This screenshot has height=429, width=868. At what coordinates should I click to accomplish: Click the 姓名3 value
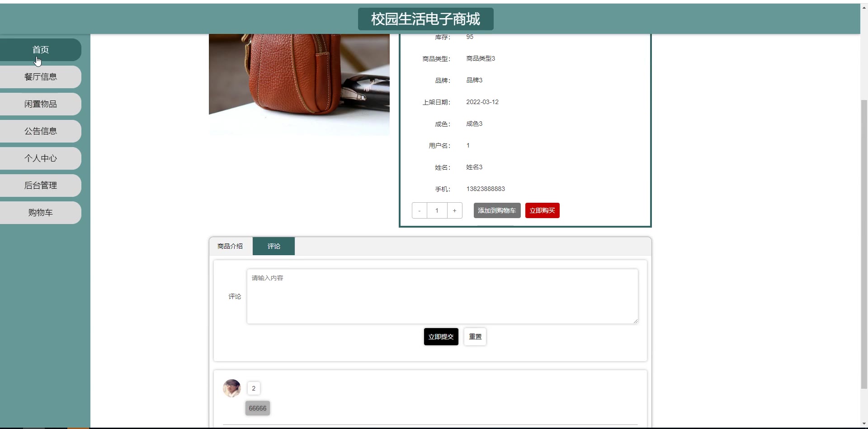(474, 167)
